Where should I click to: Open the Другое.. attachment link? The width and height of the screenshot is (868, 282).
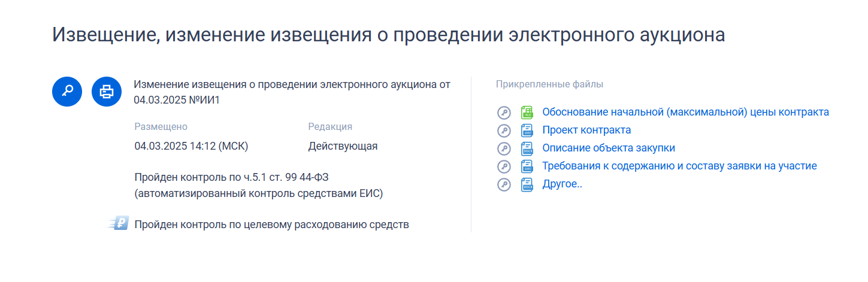(x=562, y=184)
